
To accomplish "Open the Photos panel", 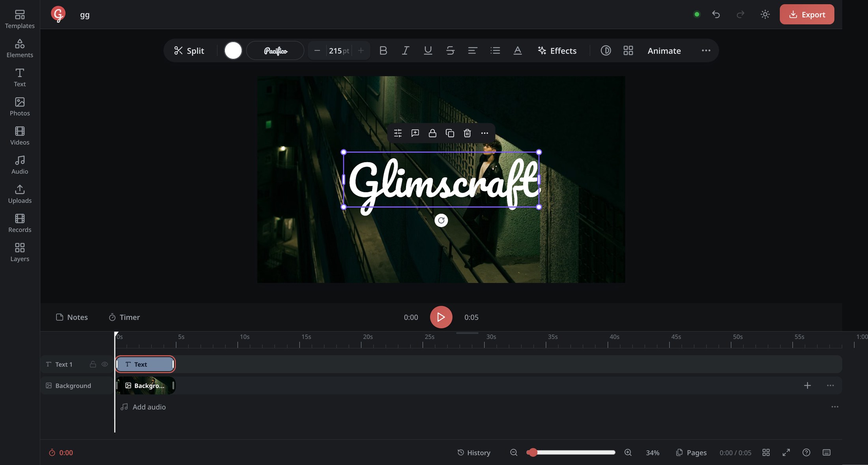I will tap(20, 107).
